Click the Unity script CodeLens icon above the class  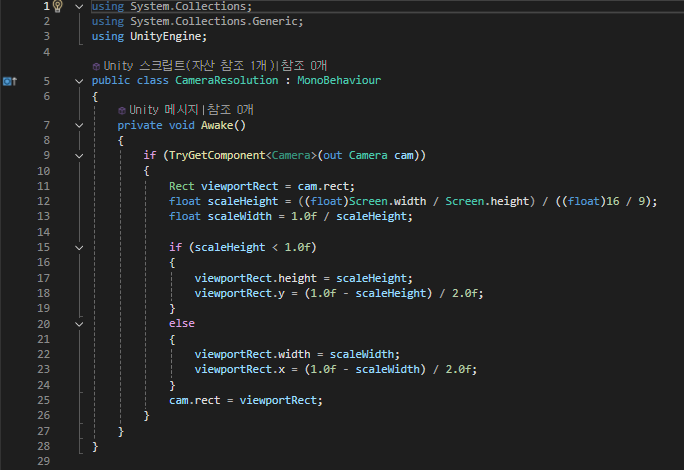click(x=96, y=66)
